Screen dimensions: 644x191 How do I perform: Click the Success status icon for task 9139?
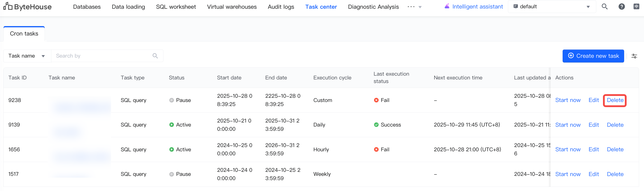376,125
